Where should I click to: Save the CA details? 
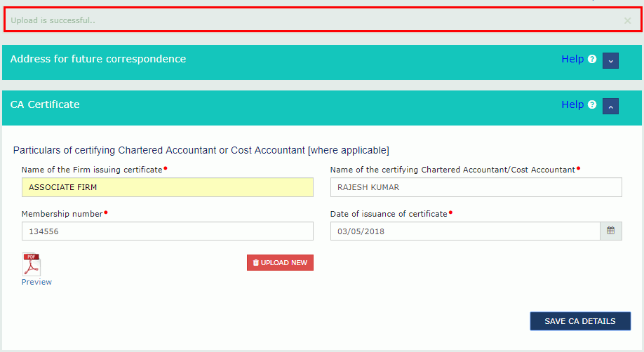coord(579,321)
